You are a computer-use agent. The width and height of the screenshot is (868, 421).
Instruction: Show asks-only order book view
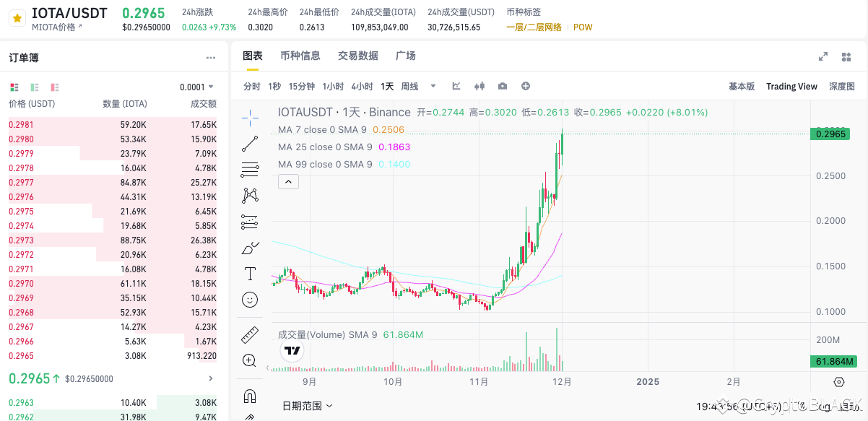[x=56, y=87]
